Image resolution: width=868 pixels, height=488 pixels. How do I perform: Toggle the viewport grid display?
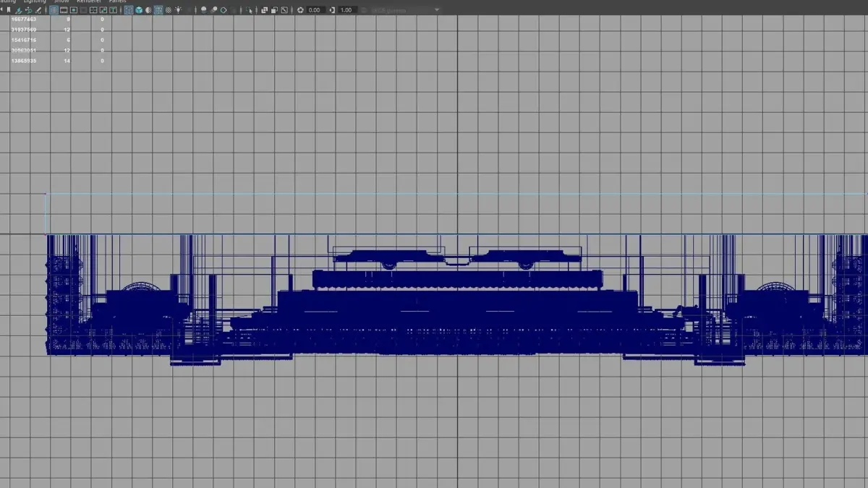[54, 10]
